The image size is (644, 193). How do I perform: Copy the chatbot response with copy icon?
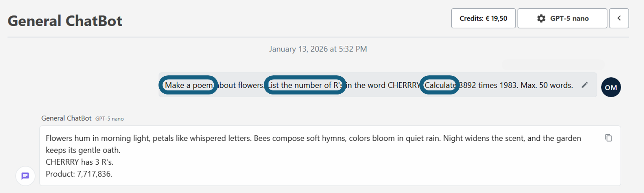tap(608, 138)
